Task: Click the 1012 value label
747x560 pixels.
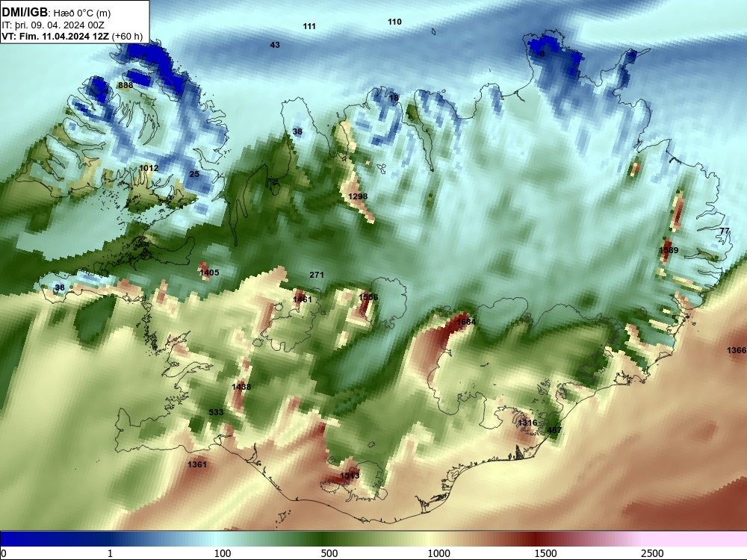Action: pyautogui.click(x=149, y=168)
